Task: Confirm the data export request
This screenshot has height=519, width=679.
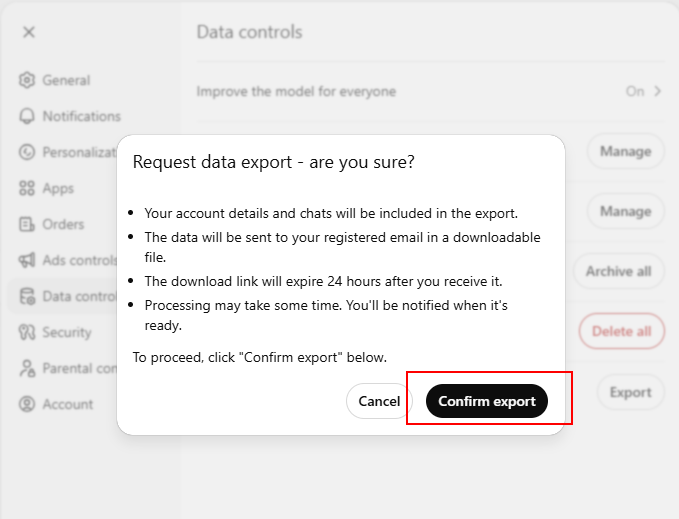Action: 487,401
